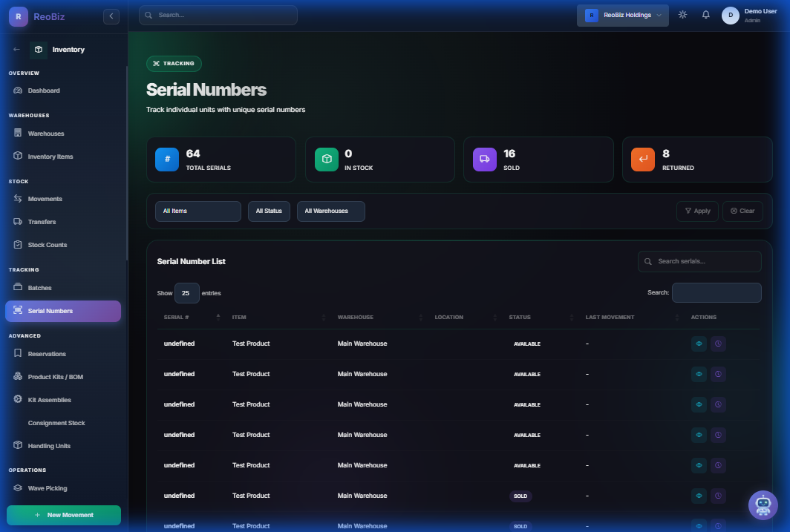Open Batches in the sidebar
The image size is (790, 532).
point(40,288)
